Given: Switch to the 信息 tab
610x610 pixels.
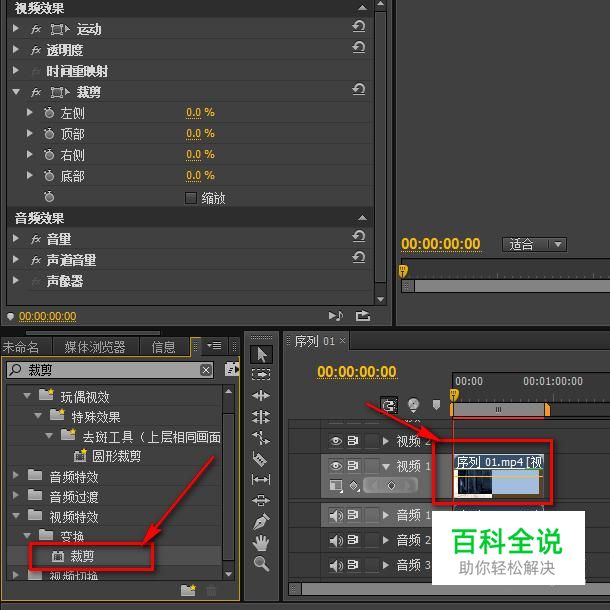Looking at the screenshot, I should coord(163,347).
